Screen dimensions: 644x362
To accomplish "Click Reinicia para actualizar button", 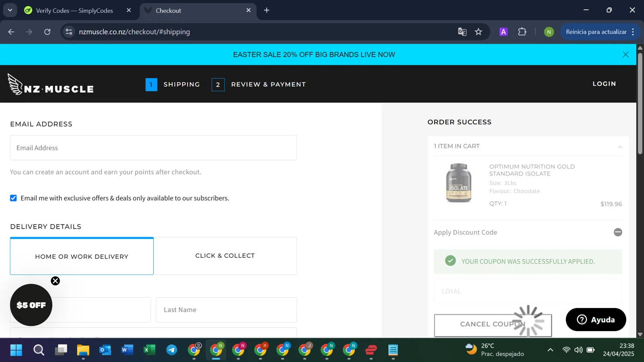I will [x=596, y=32].
